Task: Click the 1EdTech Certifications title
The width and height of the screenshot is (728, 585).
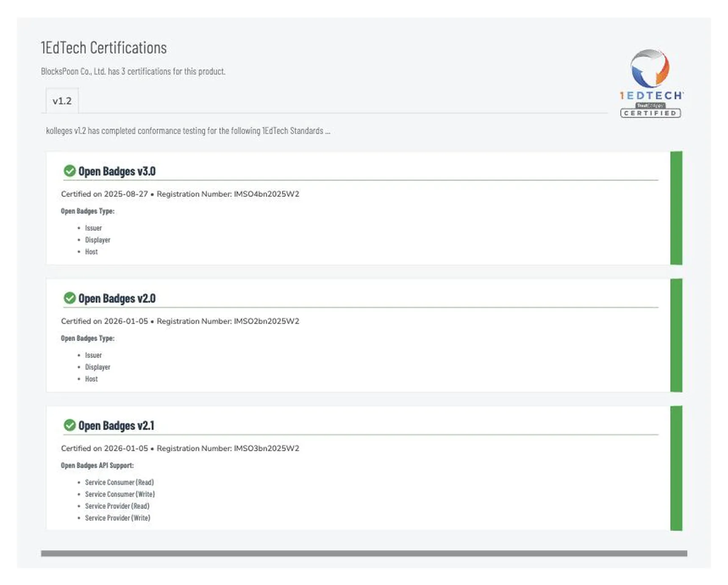Action: 104,47
